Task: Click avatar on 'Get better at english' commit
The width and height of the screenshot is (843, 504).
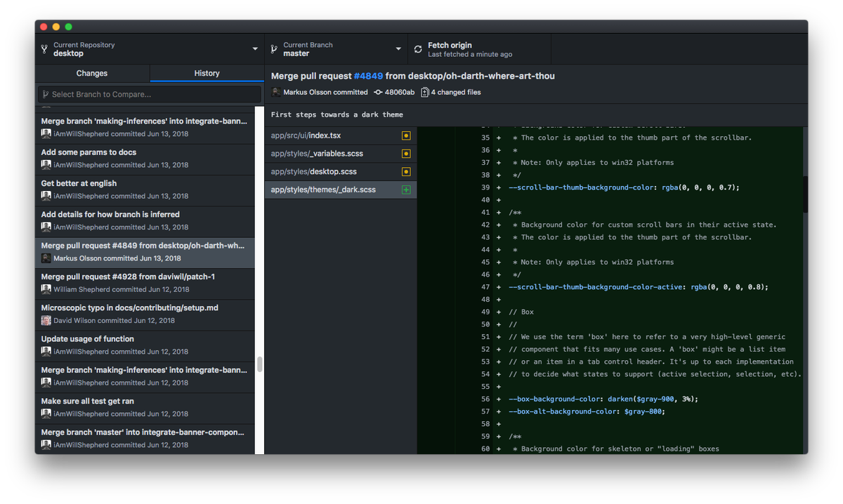Action: [46, 196]
